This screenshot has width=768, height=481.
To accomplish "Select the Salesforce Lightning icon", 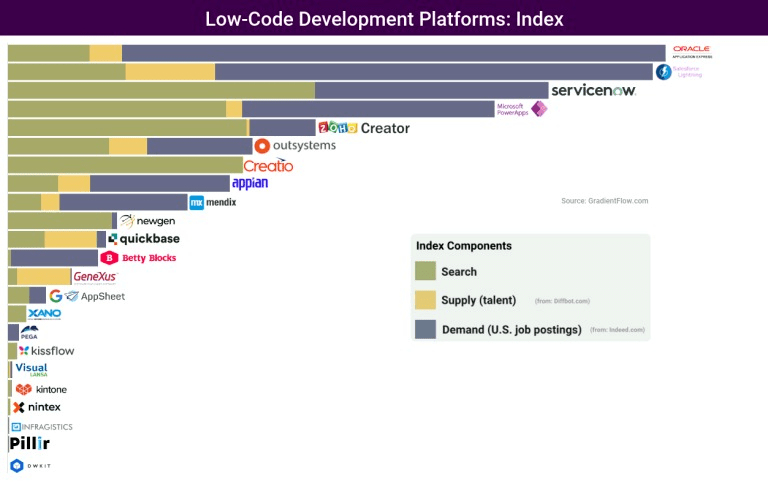I will pyautogui.click(x=663, y=72).
